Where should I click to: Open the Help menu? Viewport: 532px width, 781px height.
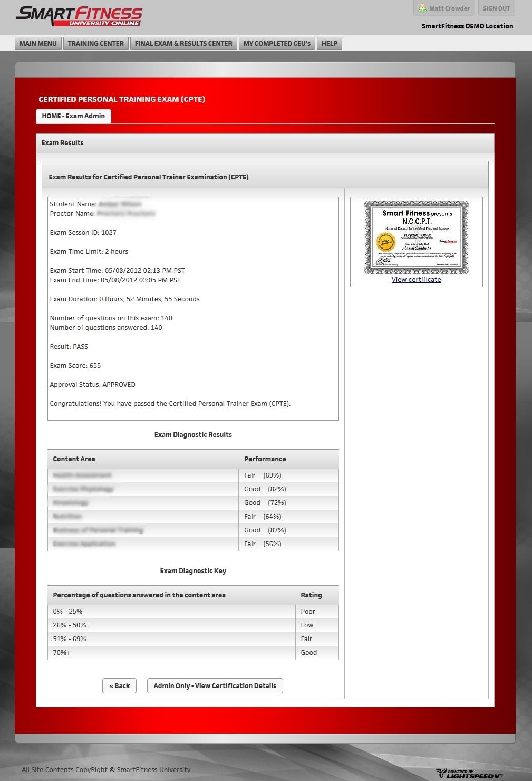click(330, 44)
